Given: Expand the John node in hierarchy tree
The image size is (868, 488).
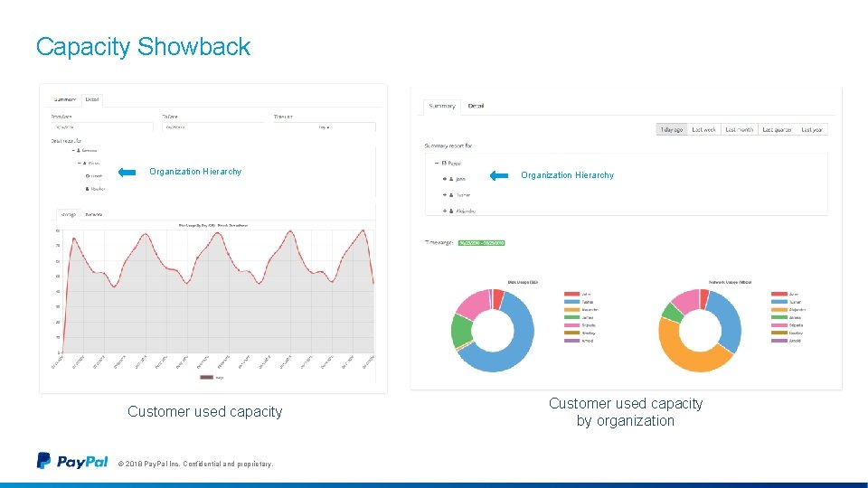Looking at the screenshot, I should click(445, 179).
